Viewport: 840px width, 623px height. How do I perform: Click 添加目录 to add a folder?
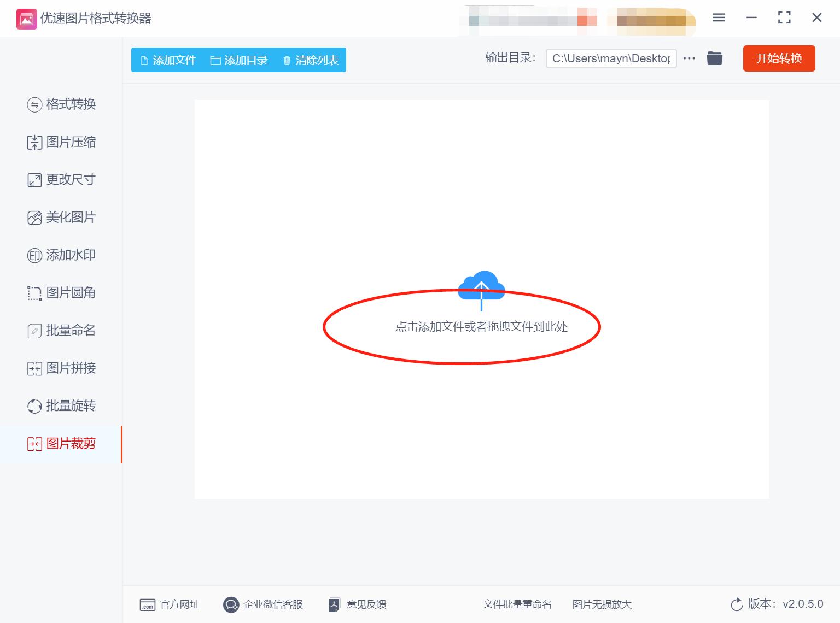click(240, 60)
